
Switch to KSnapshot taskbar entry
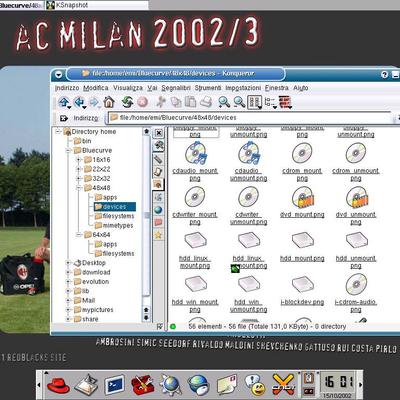pos(97,5)
